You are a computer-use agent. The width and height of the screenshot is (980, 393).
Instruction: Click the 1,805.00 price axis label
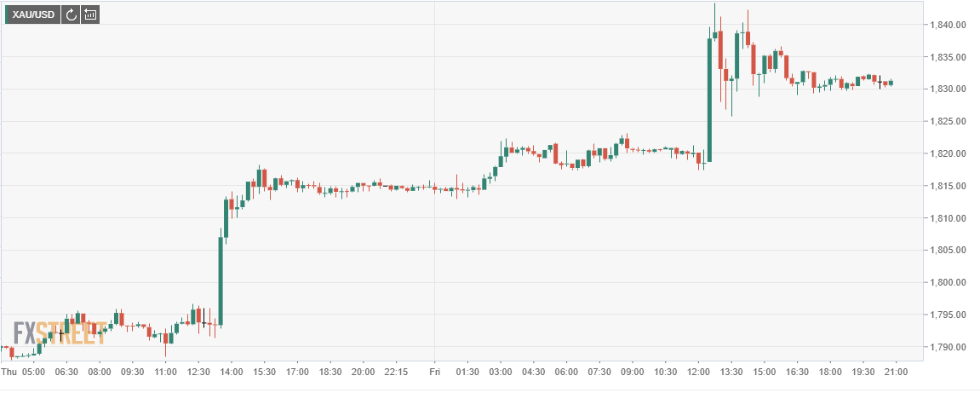(947, 251)
